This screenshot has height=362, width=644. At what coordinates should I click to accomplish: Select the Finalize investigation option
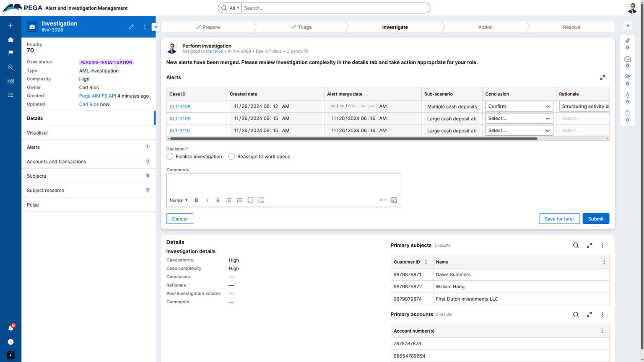[x=169, y=156]
